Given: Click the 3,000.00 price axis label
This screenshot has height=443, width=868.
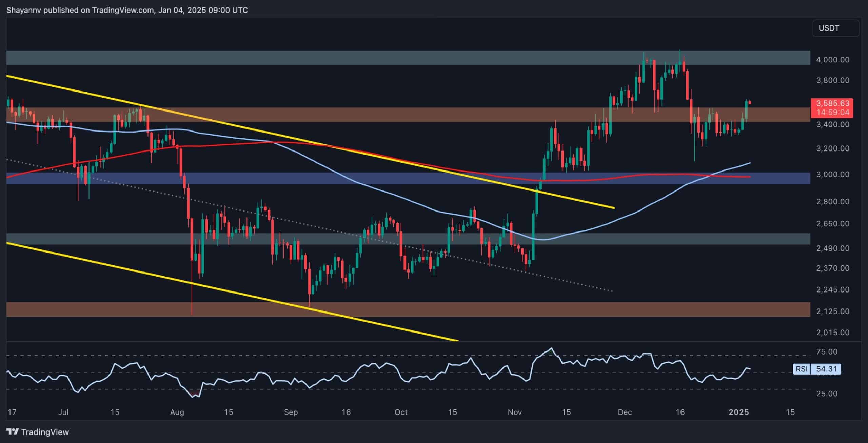Looking at the screenshot, I should (x=832, y=174).
